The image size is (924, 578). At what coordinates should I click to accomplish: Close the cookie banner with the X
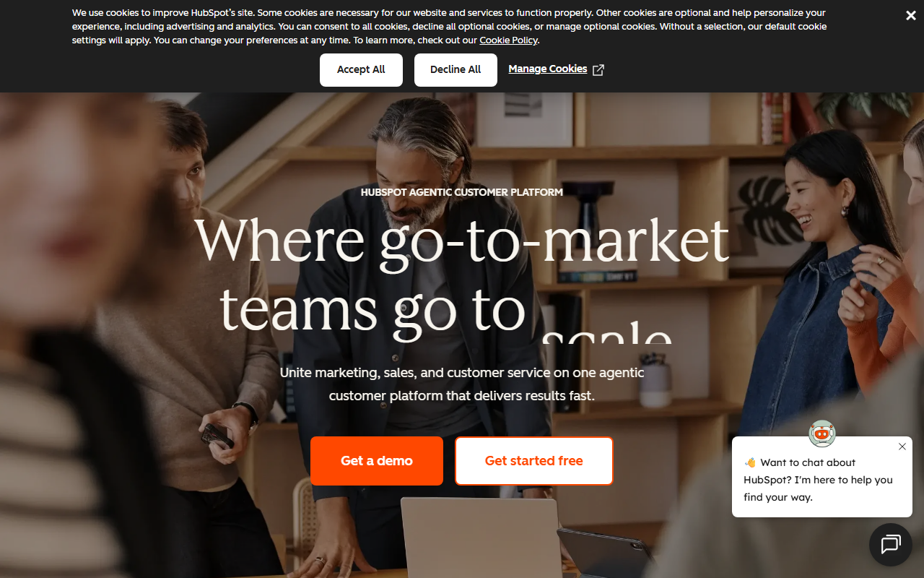tap(910, 16)
